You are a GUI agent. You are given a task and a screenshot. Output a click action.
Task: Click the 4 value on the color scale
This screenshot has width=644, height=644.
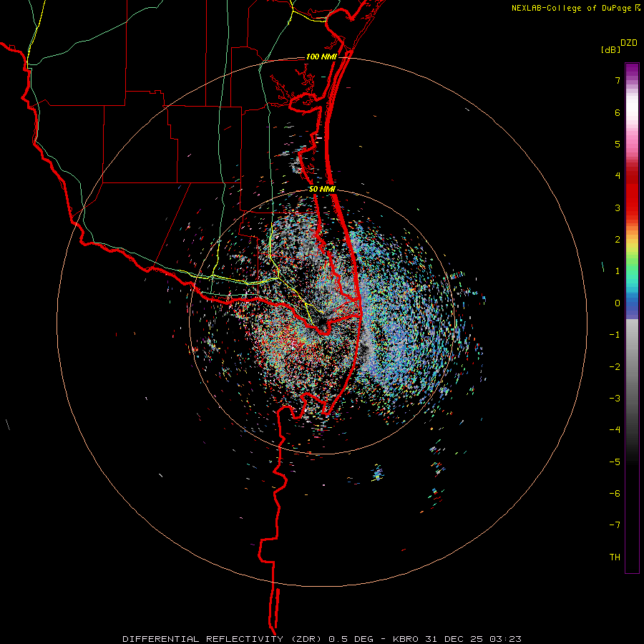tap(618, 176)
